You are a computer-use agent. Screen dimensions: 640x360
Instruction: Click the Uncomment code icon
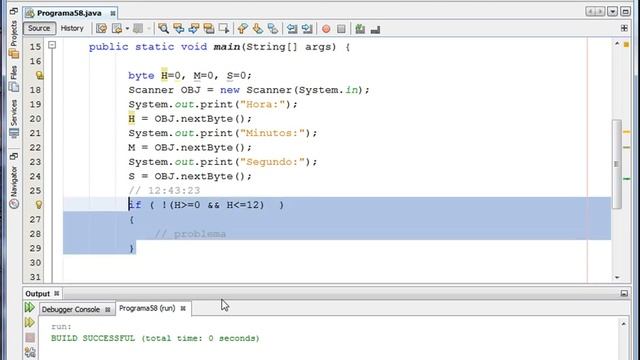point(375,29)
